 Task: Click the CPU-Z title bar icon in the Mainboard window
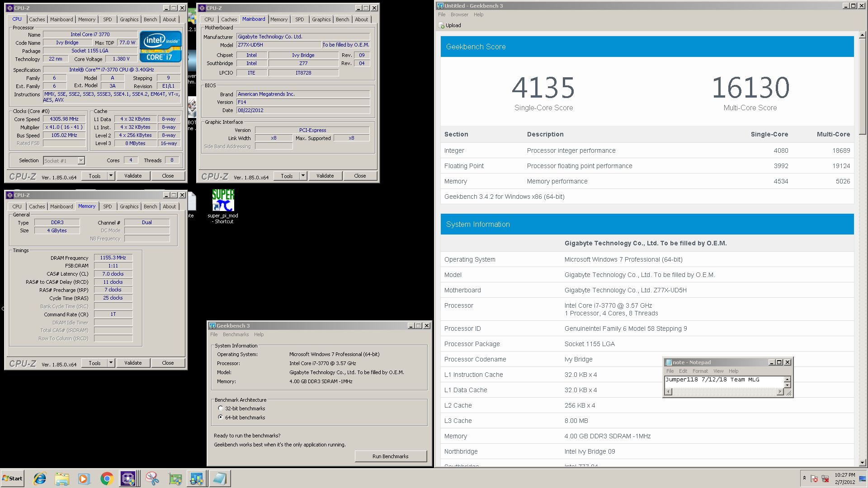202,8
